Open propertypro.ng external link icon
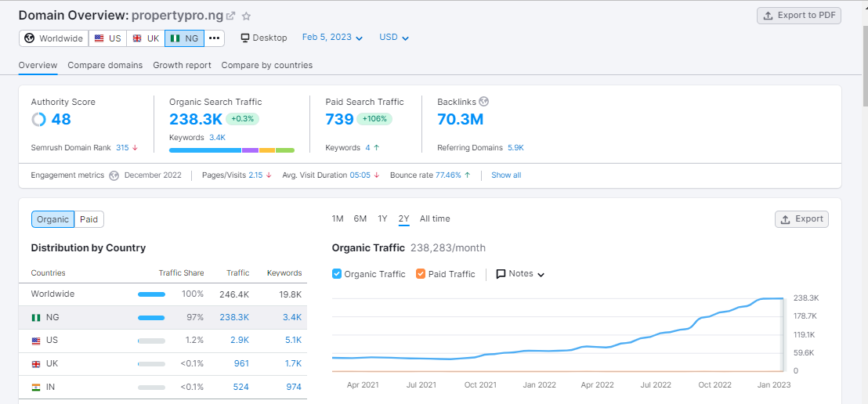Screen dimensions: 868x404 point(231,16)
